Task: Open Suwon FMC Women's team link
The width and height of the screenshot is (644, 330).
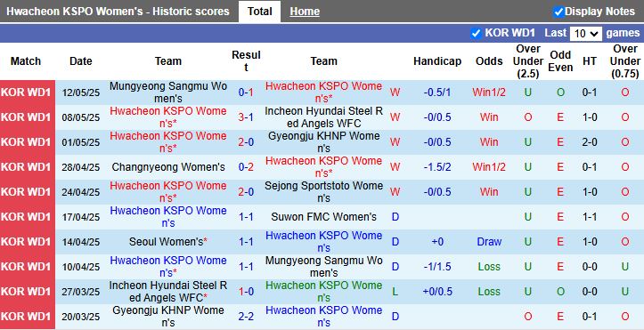Action: 323,217
